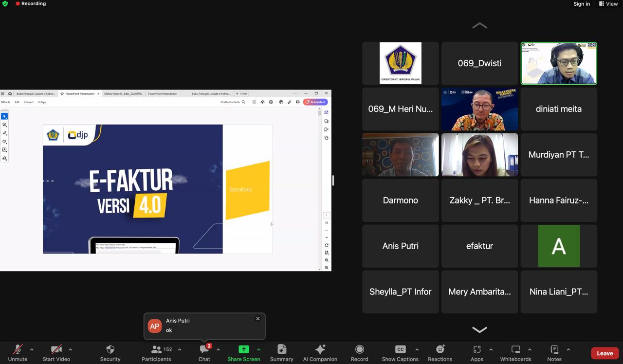The image size is (623, 364).
Task: Open the View menu at top right
Action: point(608,4)
